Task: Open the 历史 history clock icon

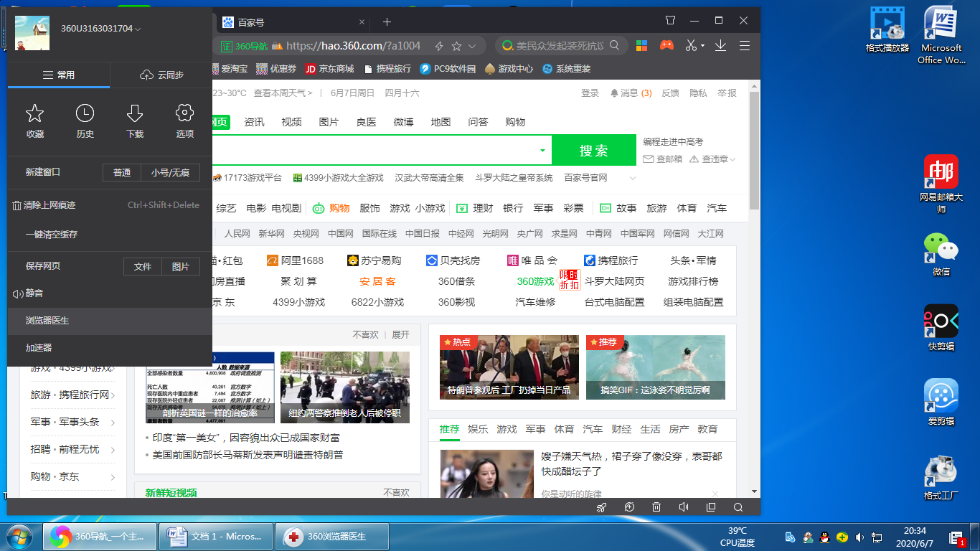Action: coord(85,113)
